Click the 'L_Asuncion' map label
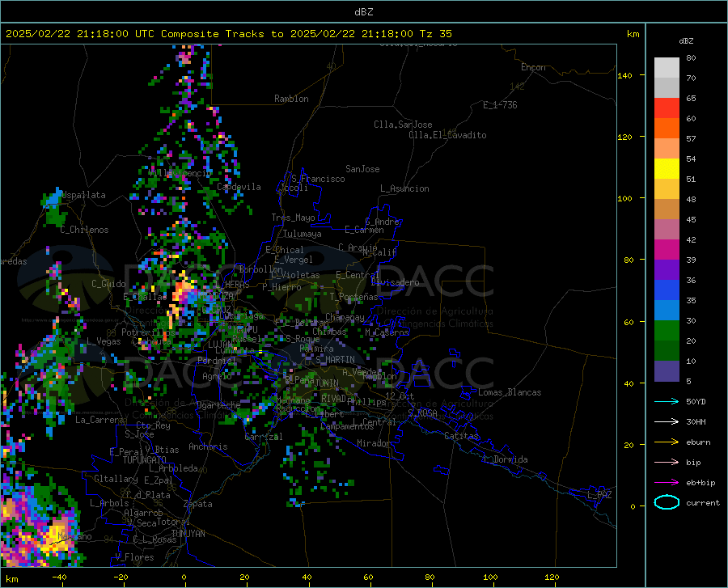 pos(404,188)
